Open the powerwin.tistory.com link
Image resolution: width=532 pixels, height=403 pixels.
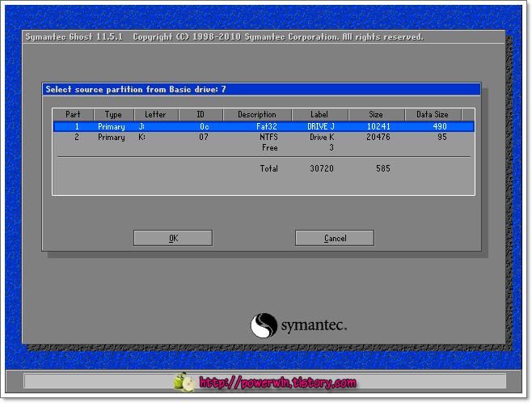tap(277, 383)
